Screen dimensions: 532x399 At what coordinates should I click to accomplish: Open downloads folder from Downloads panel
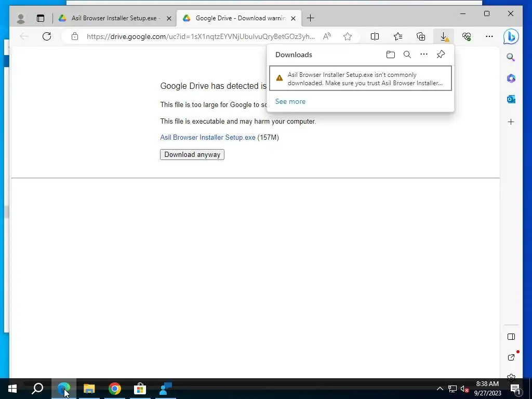[391, 55]
